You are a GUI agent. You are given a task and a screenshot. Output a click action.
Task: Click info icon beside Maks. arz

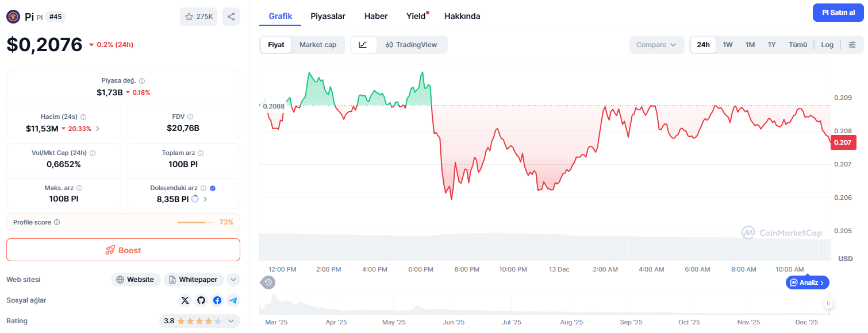click(x=79, y=188)
